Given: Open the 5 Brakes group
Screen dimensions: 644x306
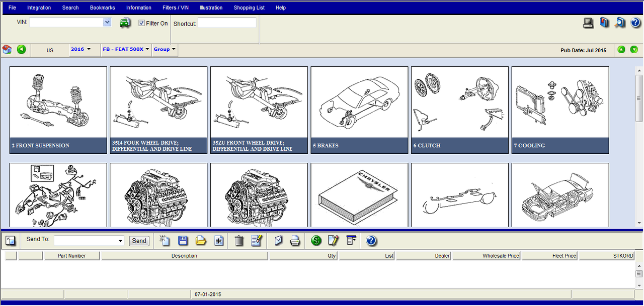Looking at the screenshot, I should [x=359, y=110].
